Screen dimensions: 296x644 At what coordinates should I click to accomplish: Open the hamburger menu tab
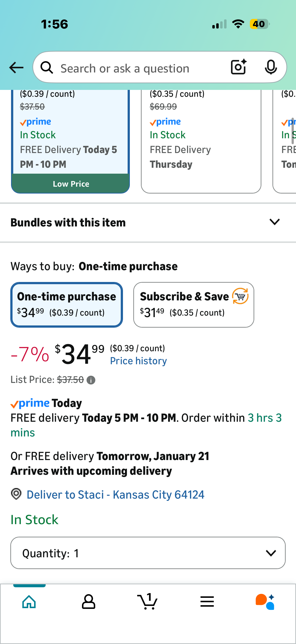coord(207,601)
